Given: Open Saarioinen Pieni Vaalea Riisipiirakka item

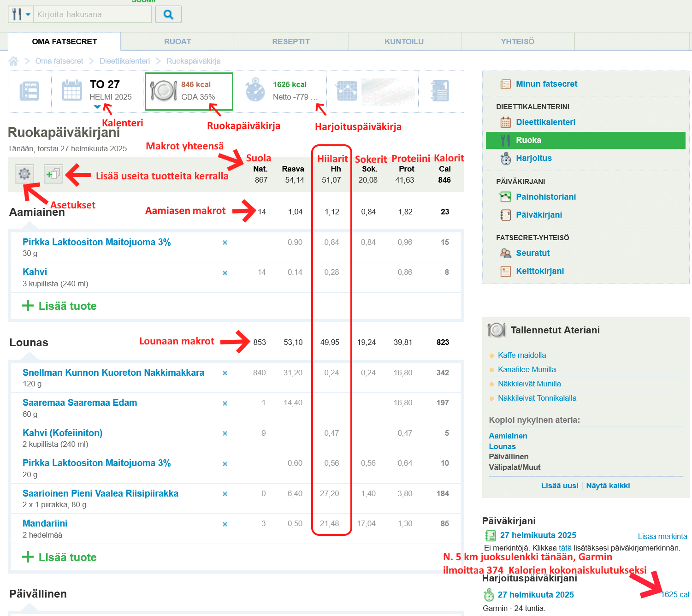Looking at the screenshot, I should click(101, 493).
